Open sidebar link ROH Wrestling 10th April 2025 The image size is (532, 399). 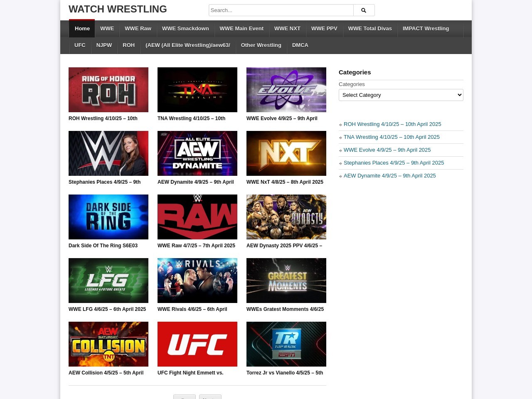point(392,124)
